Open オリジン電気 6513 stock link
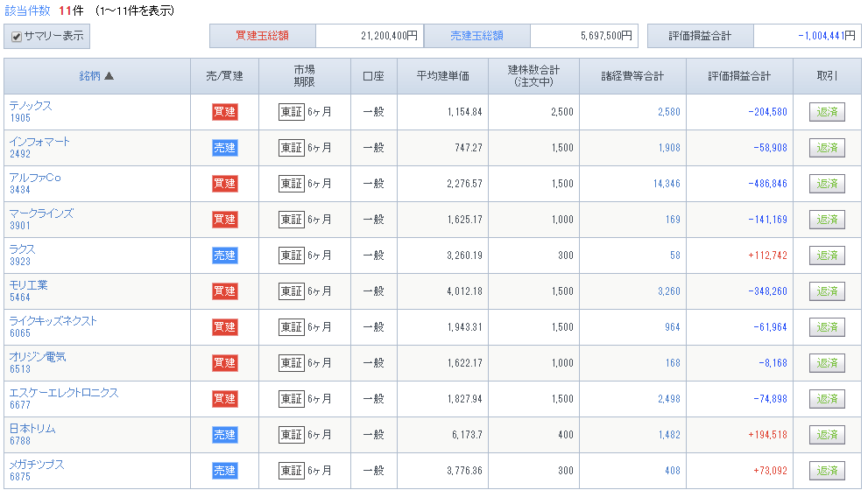 click(x=37, y=363)
